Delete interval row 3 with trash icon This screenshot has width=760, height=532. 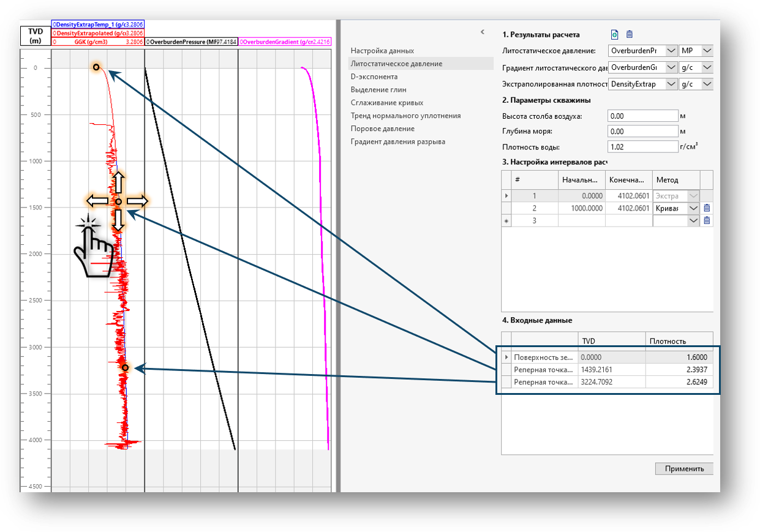click(707, 220)
